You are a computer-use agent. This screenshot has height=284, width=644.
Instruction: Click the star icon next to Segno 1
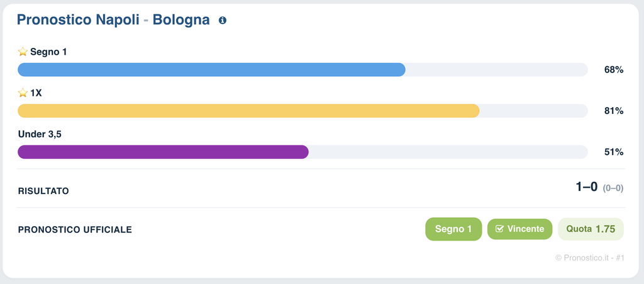23,52
